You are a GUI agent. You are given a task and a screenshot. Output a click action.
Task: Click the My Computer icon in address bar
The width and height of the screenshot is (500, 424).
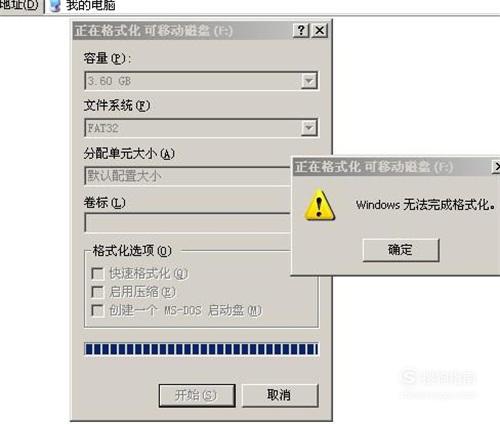[x=55, y=6]
